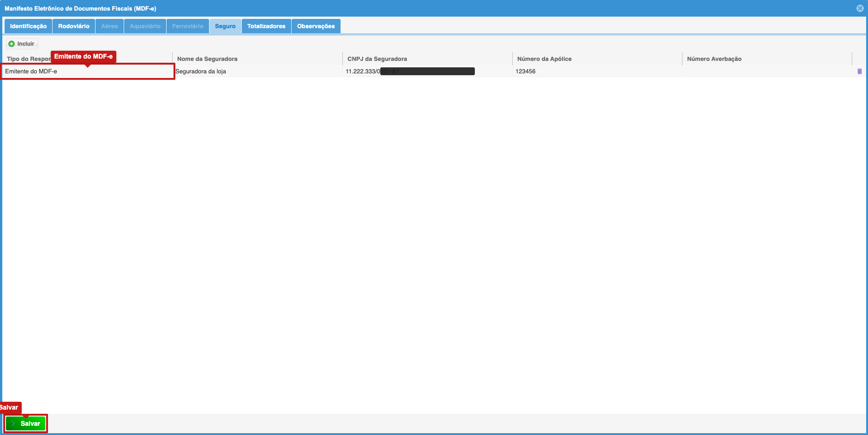Sort by Número Averbação column header
Viewport: 868px width, 435px height.
point(767,59)
